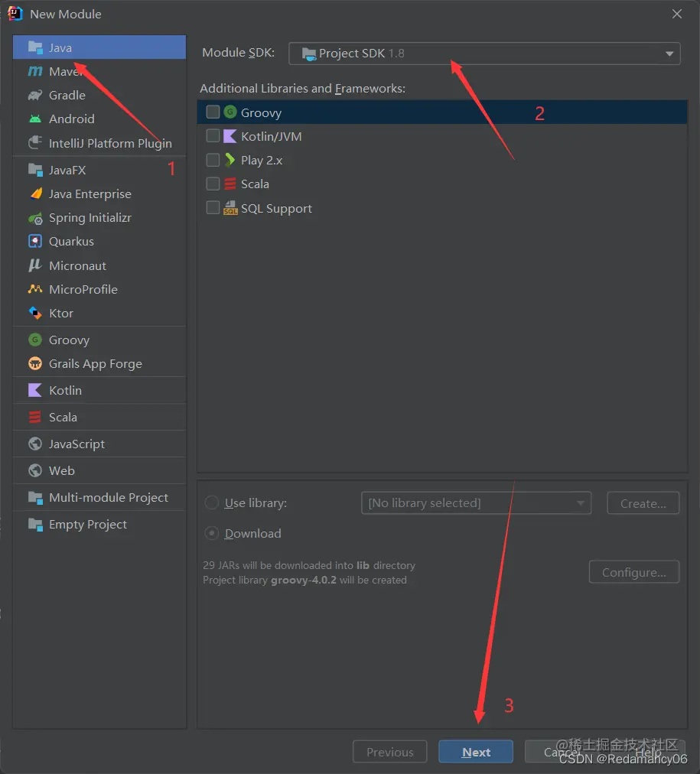Image resolution: width=700 pixels, height=774 pixels.
Task: Click the Maven 'm' icon
Action: click(x=35, y=72)
